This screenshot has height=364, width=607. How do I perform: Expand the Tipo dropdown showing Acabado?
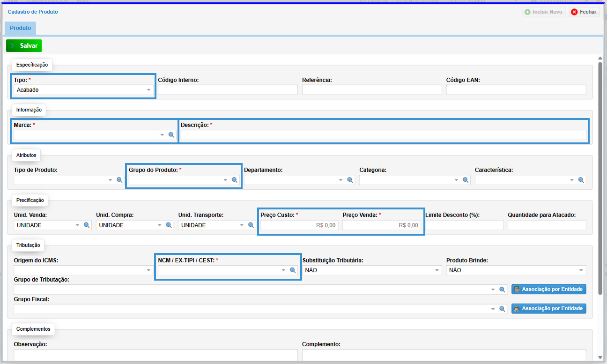click(148, 90)
